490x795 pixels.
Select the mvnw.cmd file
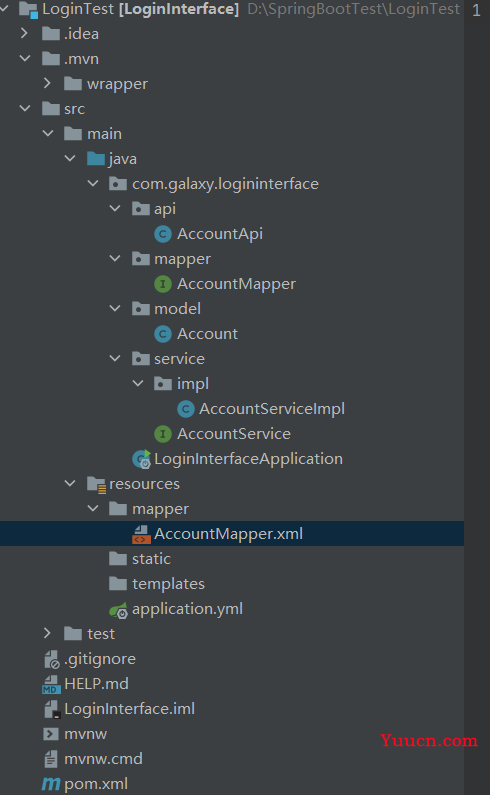(103, 759)
